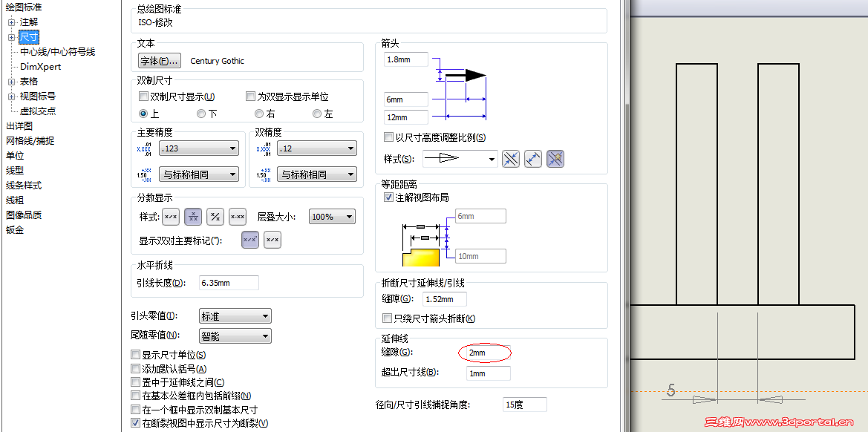The image size is (868, 432).
Task: Open the primary precision .123 dropdown
Action: click(x=199, y=148)
